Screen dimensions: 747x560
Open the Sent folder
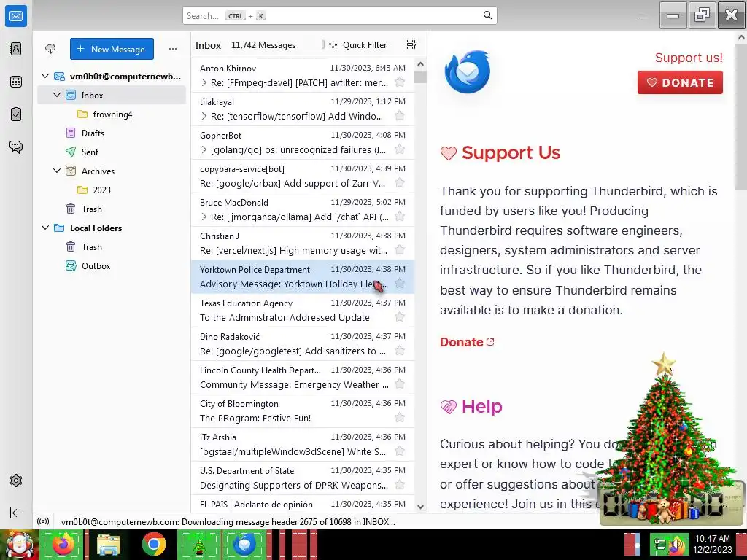[x=112, y=152]
